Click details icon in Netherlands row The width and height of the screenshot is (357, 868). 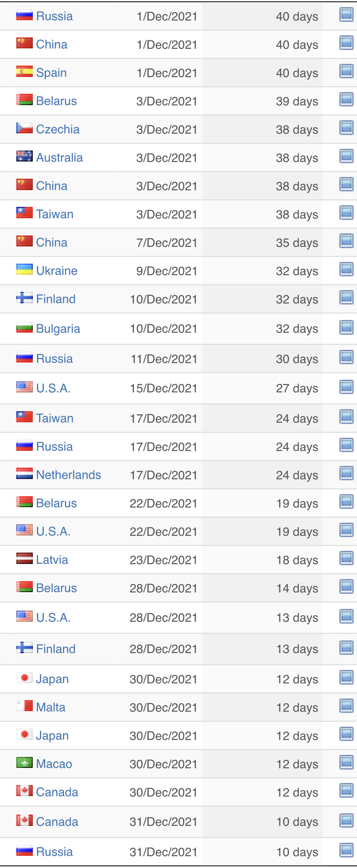pyautogui.click(x=346, y=474)
